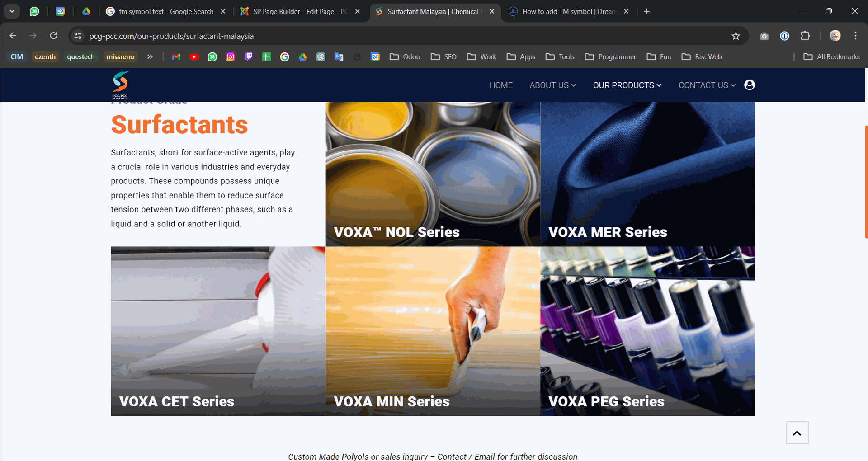
Task: Open the VOXA CET Series product tile
Action: [x=218, y=331]
